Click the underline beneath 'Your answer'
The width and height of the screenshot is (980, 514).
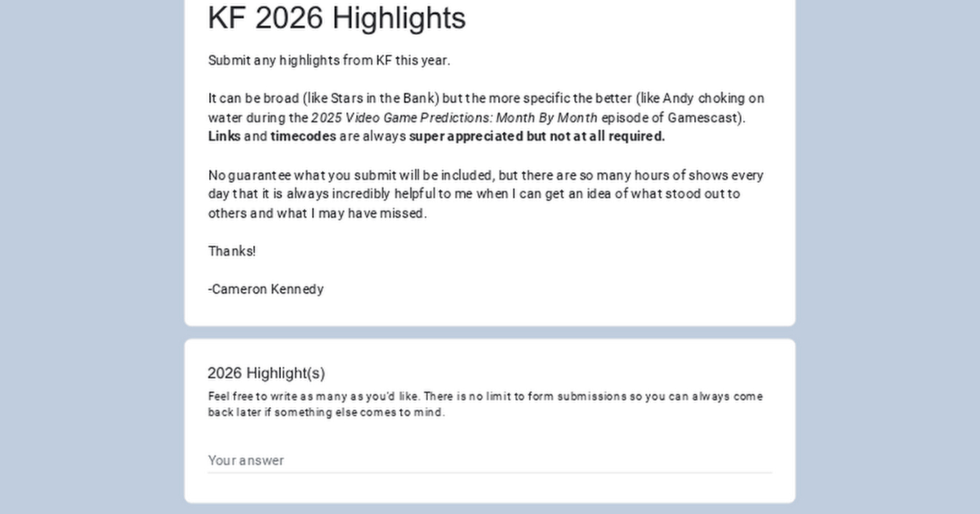click(489, 473)
